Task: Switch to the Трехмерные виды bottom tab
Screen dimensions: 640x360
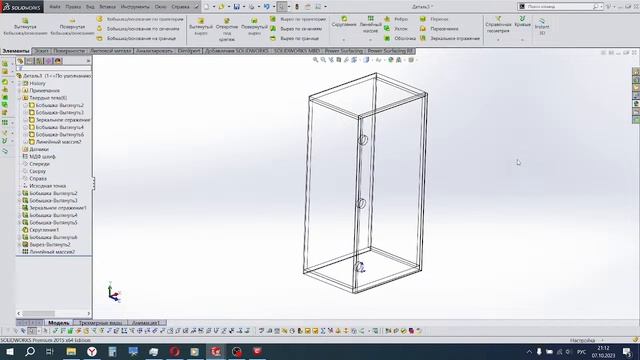Action: [100, 323]
